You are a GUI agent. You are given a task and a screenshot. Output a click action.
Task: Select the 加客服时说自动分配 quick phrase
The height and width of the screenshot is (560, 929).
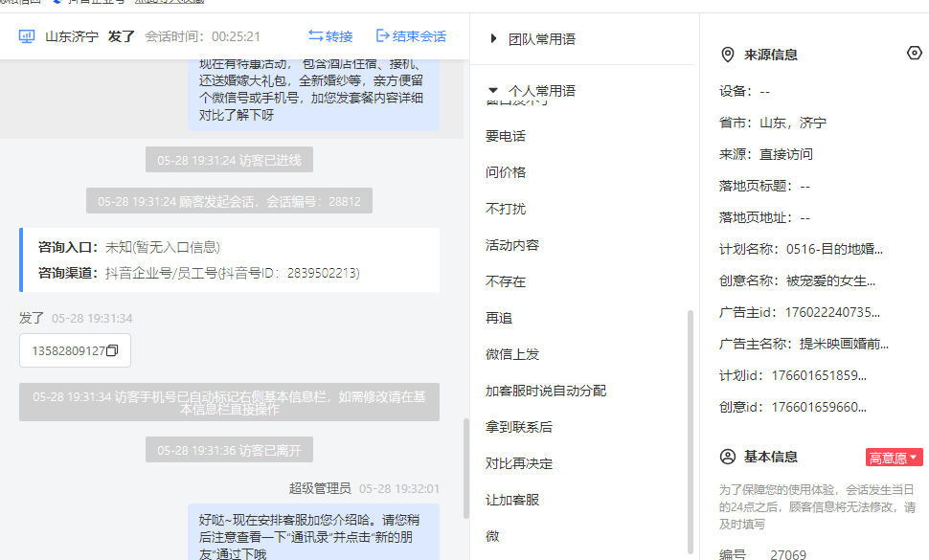(546, 391)
